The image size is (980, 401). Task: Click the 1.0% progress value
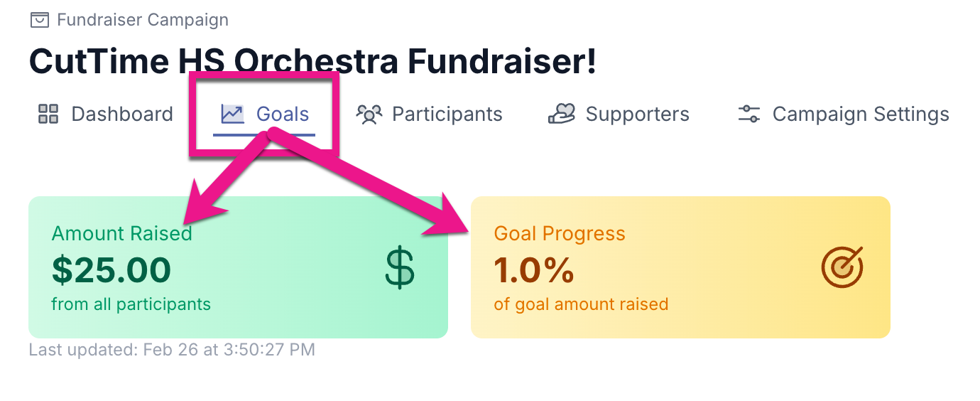[534, 270]
